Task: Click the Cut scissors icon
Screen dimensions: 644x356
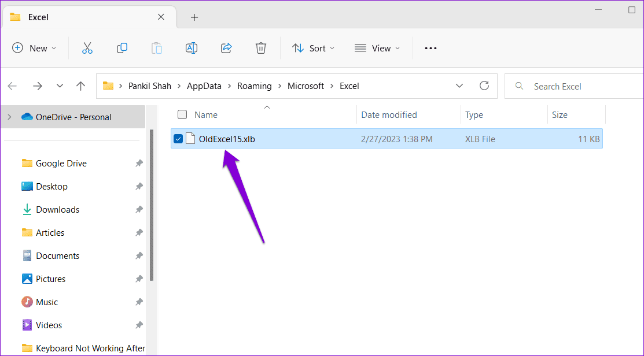Action: coord(87,49)
